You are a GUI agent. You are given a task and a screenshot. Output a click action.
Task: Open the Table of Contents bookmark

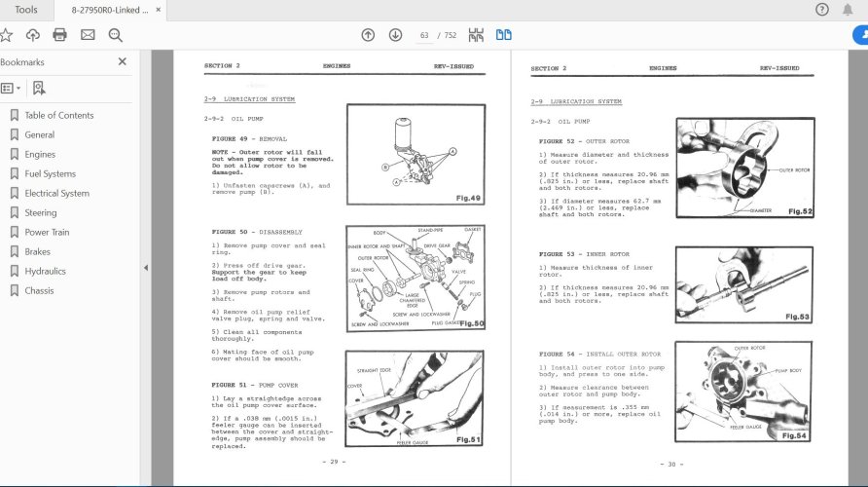coord(58,115)
